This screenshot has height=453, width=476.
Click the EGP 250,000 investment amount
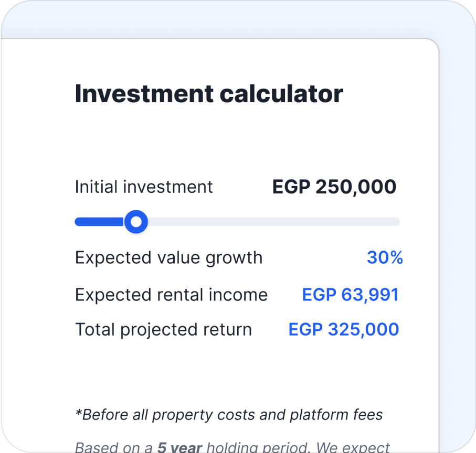pos(334,187)
